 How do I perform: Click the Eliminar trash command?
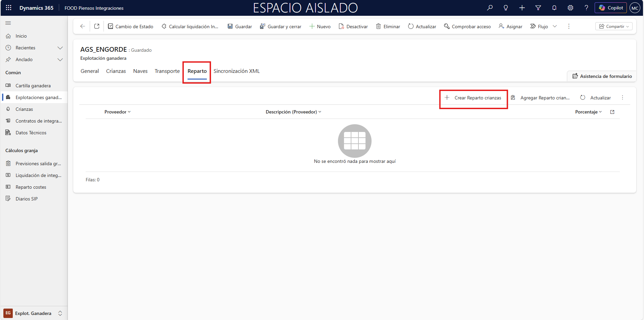pos(388,27)
